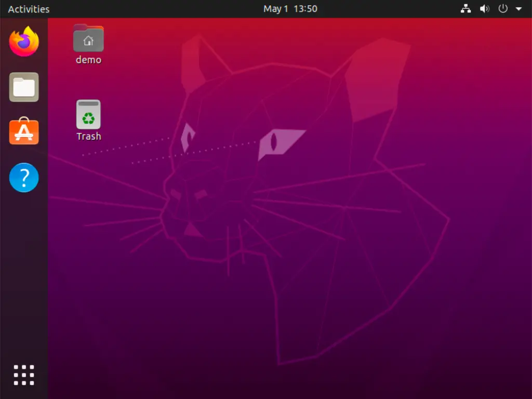Expand the system menu arrow in the top bar
This screenshot has width=532, height=399.
tap(519, 9)
